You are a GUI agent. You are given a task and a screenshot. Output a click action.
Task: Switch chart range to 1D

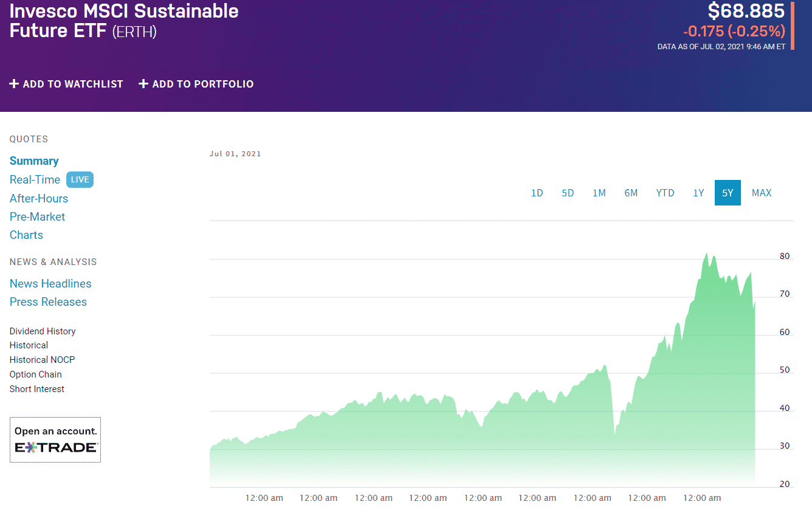(x=537, y=193)
